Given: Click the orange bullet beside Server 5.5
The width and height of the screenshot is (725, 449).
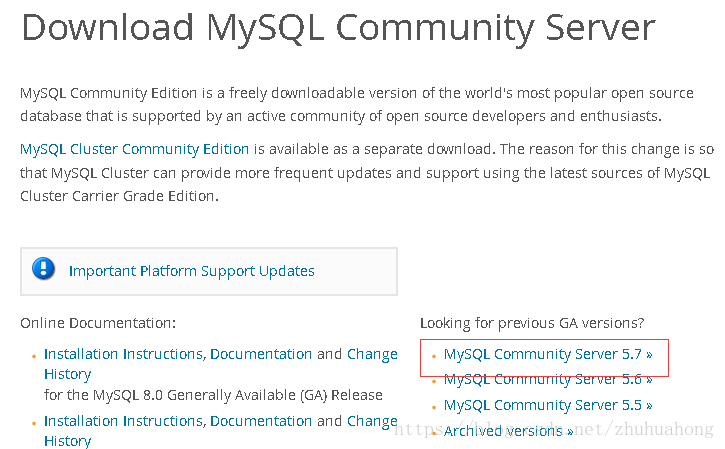Looking at the screenshot, I should tap(434, 407).
